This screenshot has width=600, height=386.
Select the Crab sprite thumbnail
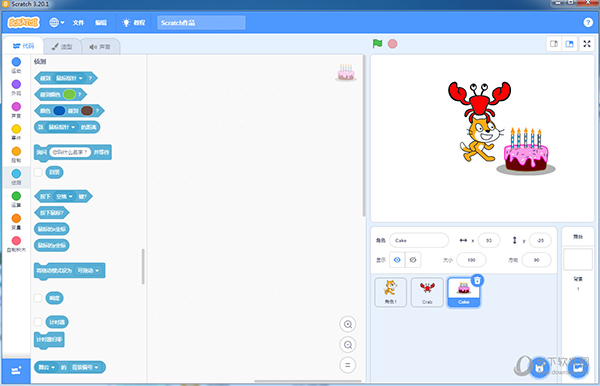coord(427,292)
